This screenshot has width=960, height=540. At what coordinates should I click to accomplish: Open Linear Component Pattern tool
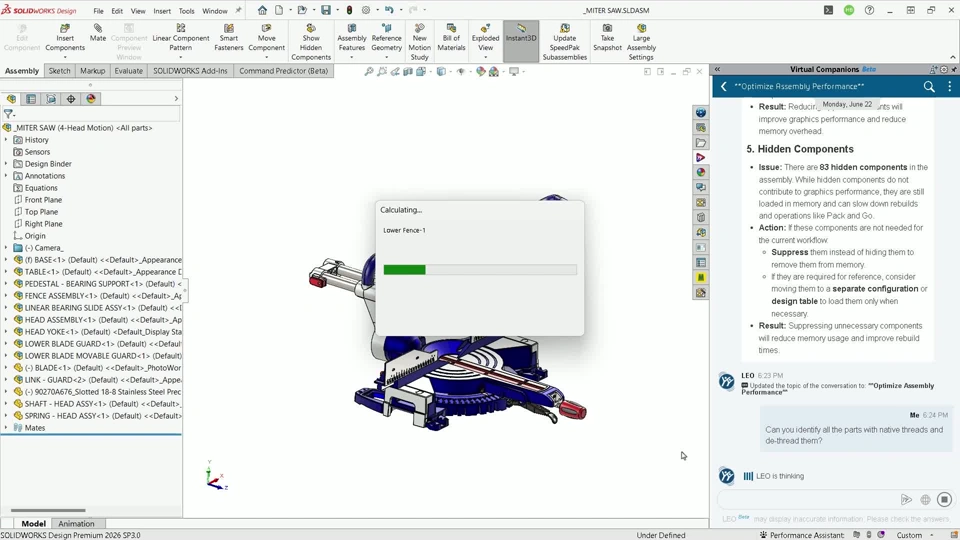[x=181, y=38]
